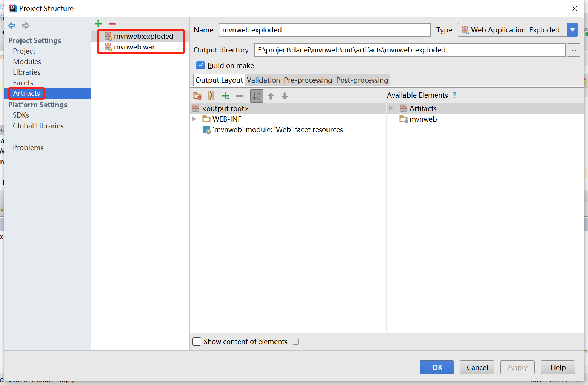The height and width of the screenshot is (385, 588).
Task: Expand the WEB-INF folder
Action: pos(194,119)
